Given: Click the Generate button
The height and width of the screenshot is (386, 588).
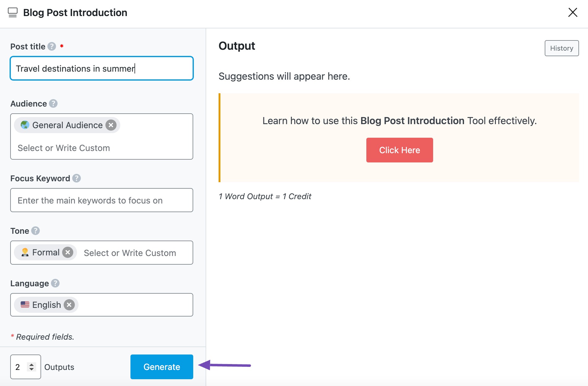Looking at the screenshot, I should click(x=161, y=367).
